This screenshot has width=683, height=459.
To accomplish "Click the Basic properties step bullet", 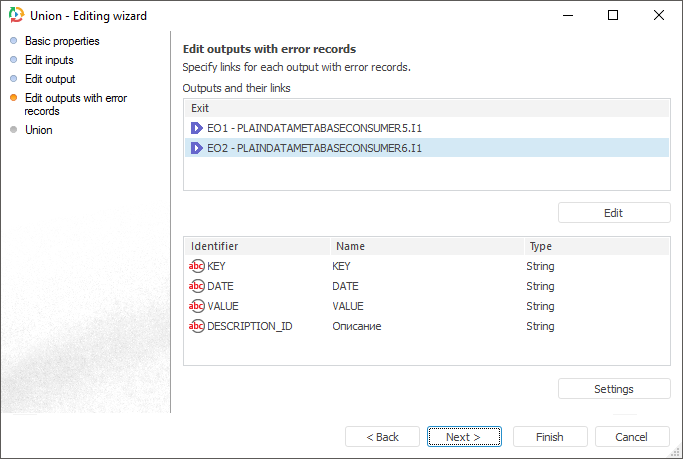I will click(13, 41).
